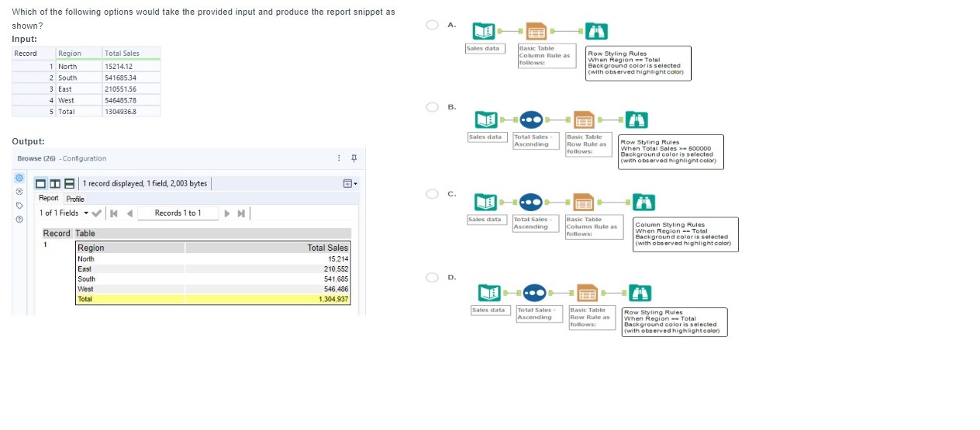980x430 pixels.
Task: Select answer option B
Action: pyautogui.click(x=433, y=106)
